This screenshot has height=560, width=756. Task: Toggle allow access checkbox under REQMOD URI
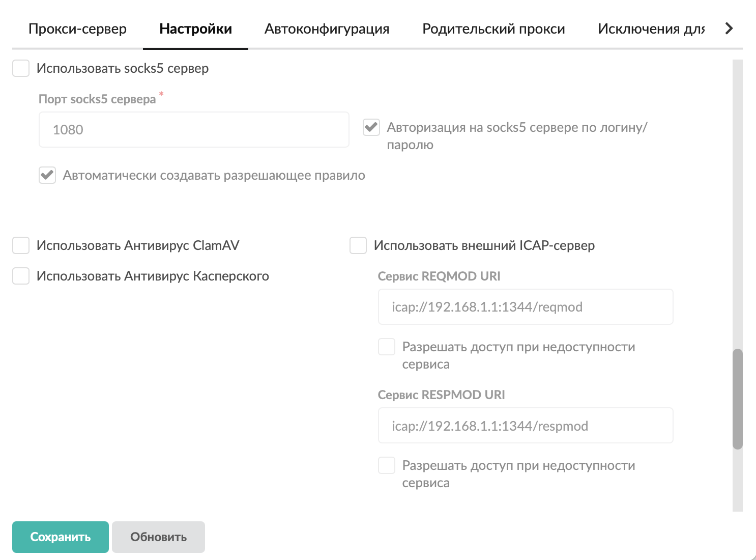click(387, 347)
